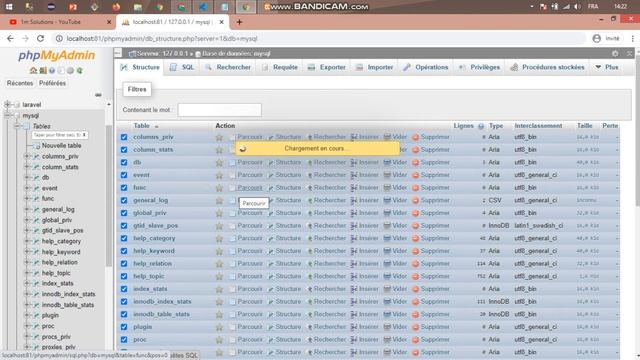This screenshot has width=640, height=360.
Task: Open Chrome menu three dots
Action: tap(633, 38)
